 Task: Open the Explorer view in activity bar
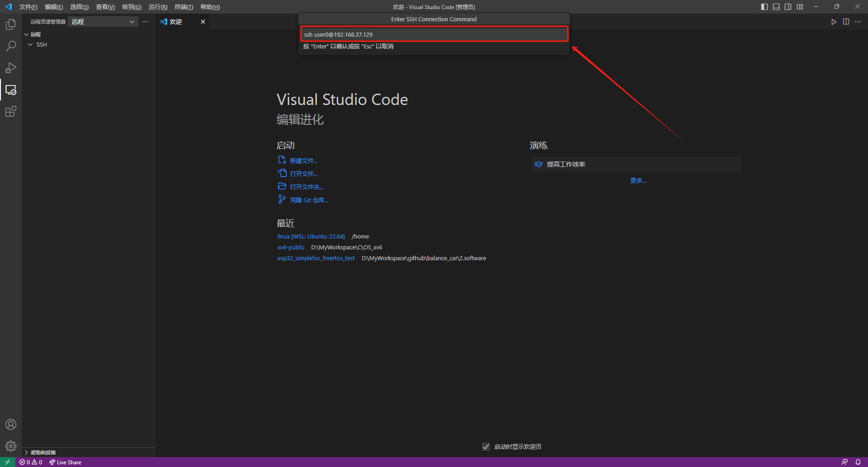pyautogui.click(x=11, y=24)
